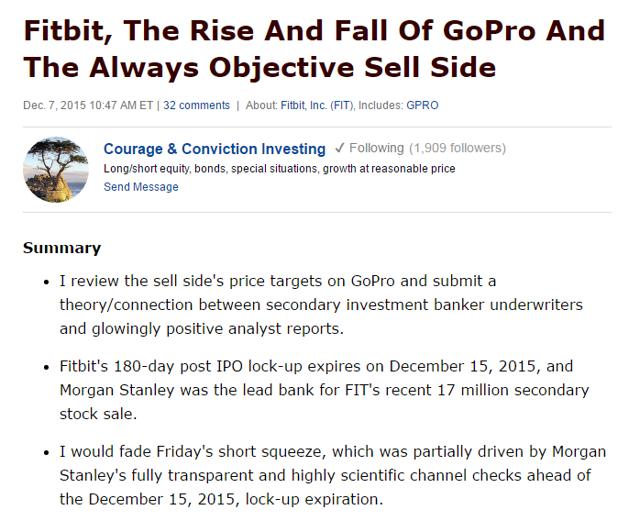Viewport: 640px width, 532px height.
Task: Click the 'About:' label in the byline
Action: tap(261, 105)
